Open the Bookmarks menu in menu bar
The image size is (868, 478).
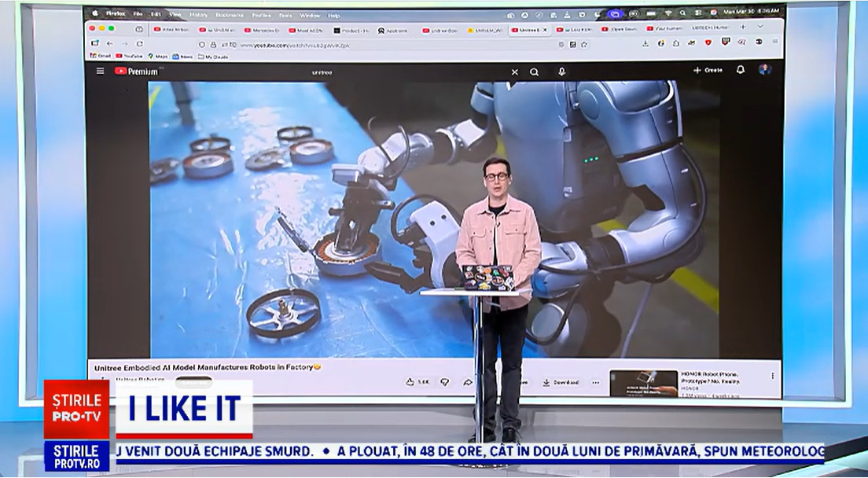click(230, 15)
